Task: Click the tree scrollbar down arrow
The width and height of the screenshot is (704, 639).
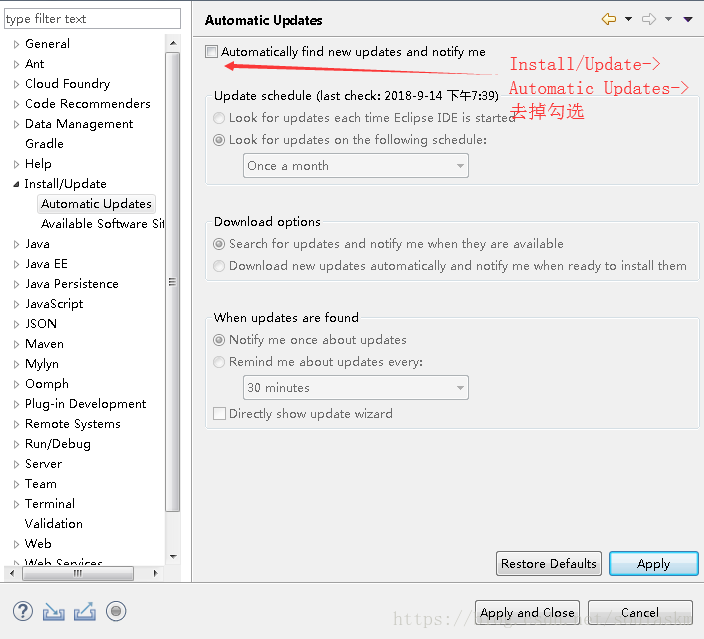Action: 173,557
